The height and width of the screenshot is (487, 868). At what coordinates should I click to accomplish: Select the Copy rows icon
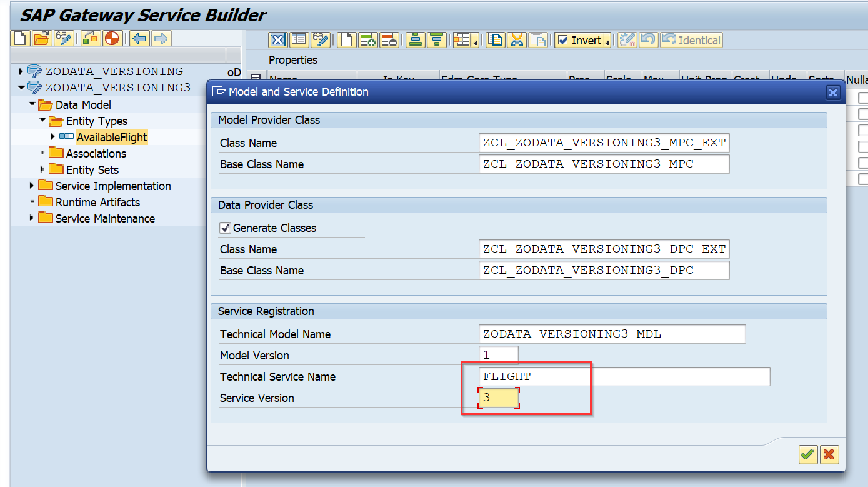click(x=494, y=39)
